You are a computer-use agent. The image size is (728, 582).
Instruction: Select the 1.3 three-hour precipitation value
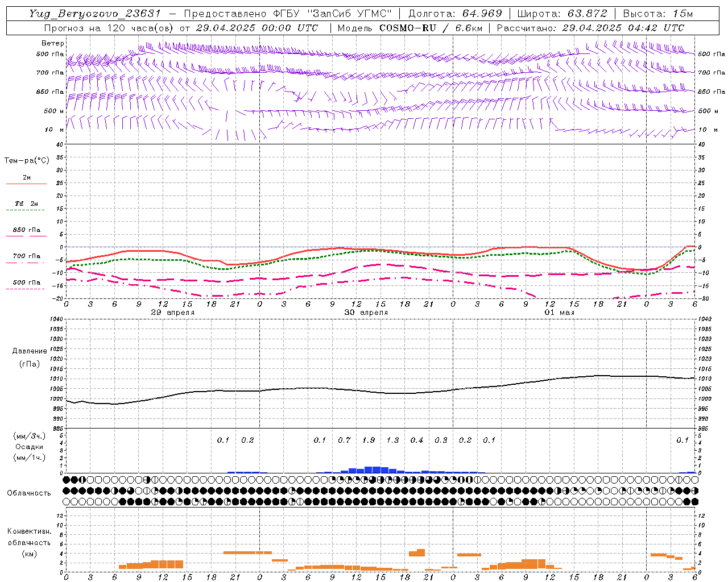392,440
